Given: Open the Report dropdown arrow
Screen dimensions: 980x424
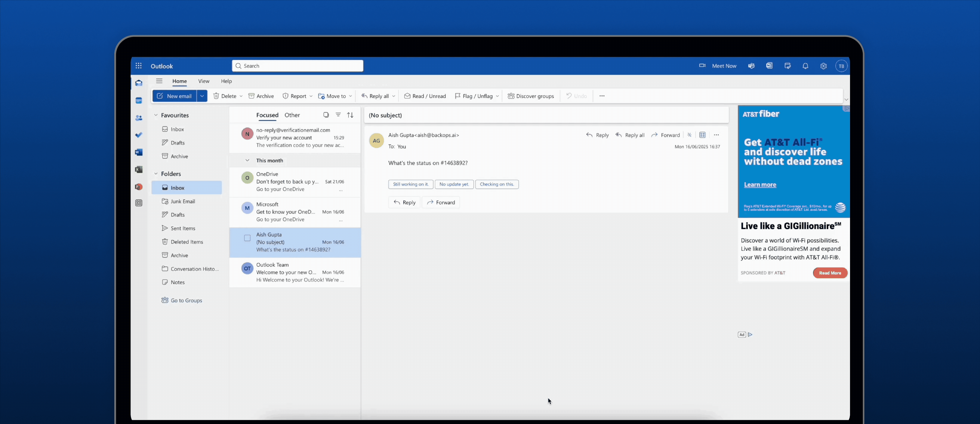Looking at the screenshot, I should [x=311, y=96].
